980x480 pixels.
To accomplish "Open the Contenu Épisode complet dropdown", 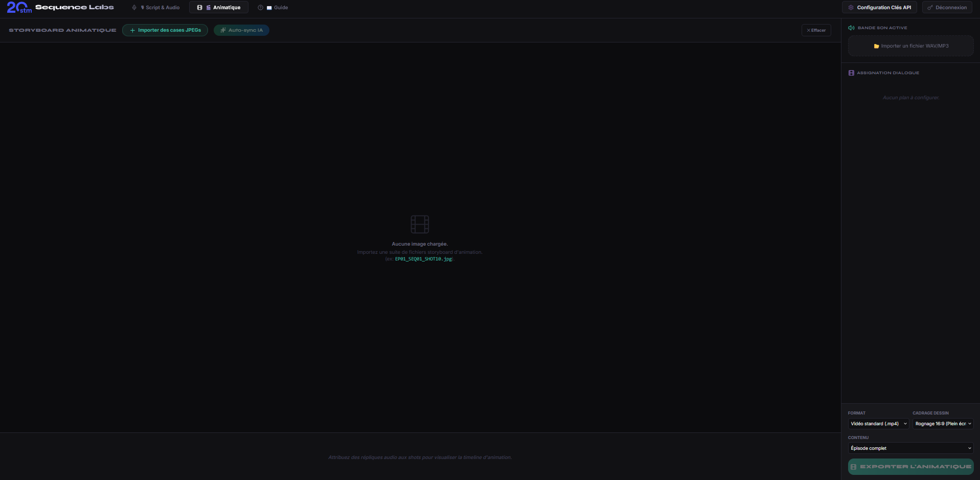I will [x=911, y=448].
